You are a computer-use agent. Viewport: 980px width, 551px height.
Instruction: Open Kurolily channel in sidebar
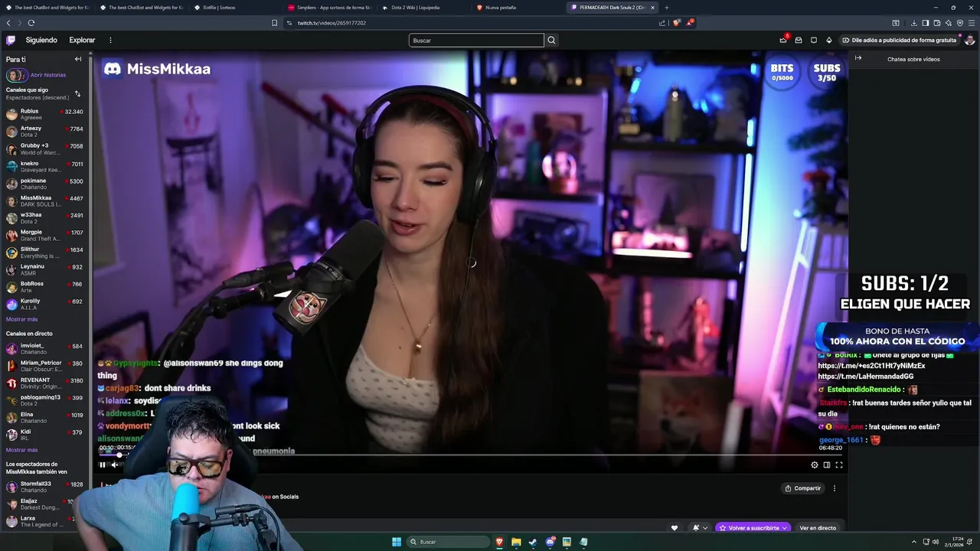[44, 305]
